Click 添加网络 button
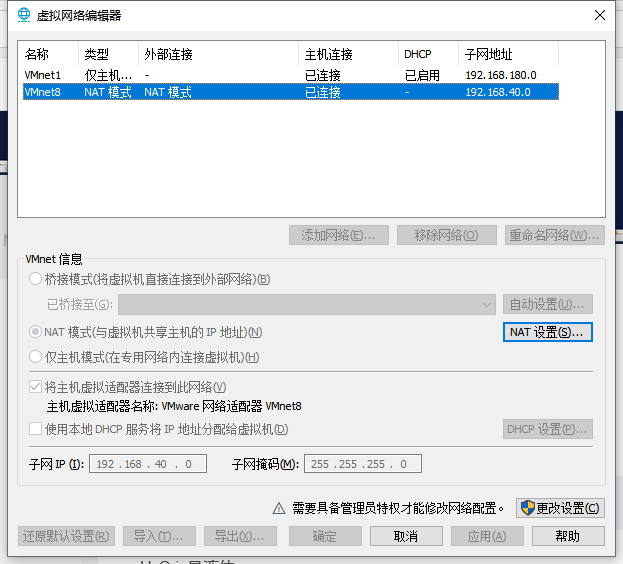 [339, 235]
